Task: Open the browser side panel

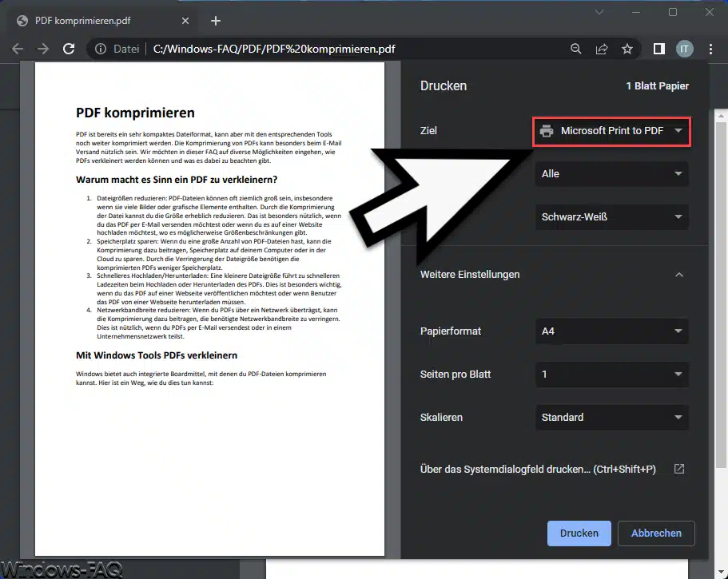Action: [658, 49]
